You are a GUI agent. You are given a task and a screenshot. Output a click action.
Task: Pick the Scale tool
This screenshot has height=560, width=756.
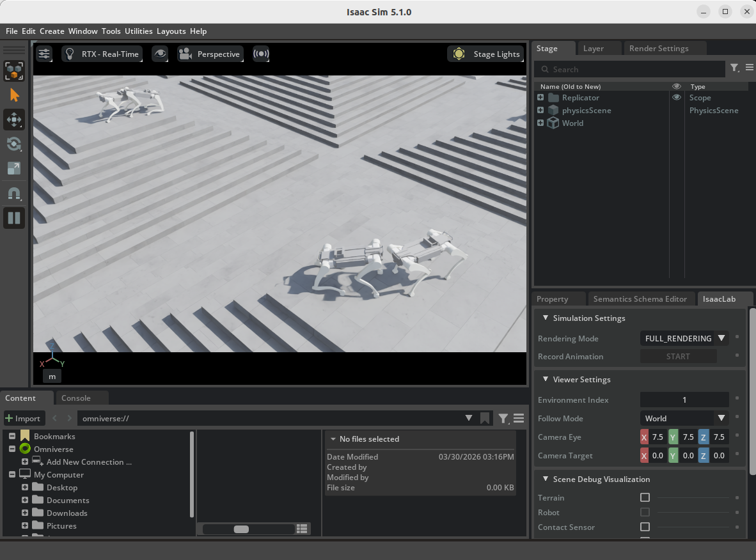point(14,168)
